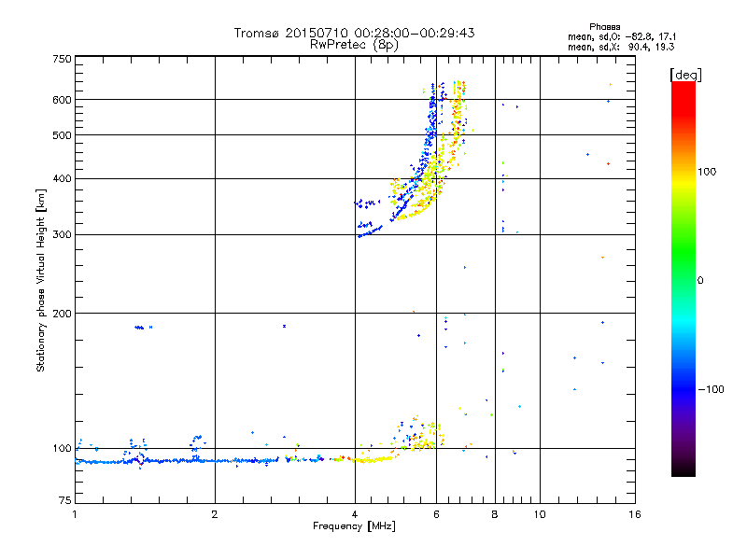Click the '-100' label on the colorbar
The height and width of the screenshot is (560, 747).
click(711, 389)
